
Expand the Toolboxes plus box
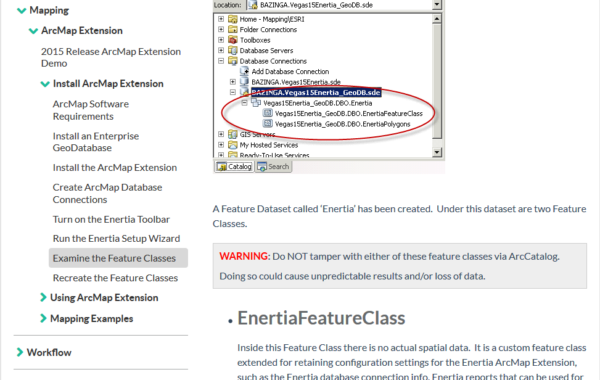pos(221,40)
